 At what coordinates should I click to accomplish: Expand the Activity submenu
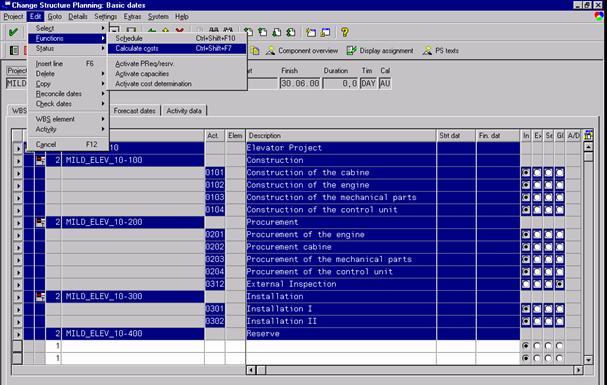click(x=68, y=129)
